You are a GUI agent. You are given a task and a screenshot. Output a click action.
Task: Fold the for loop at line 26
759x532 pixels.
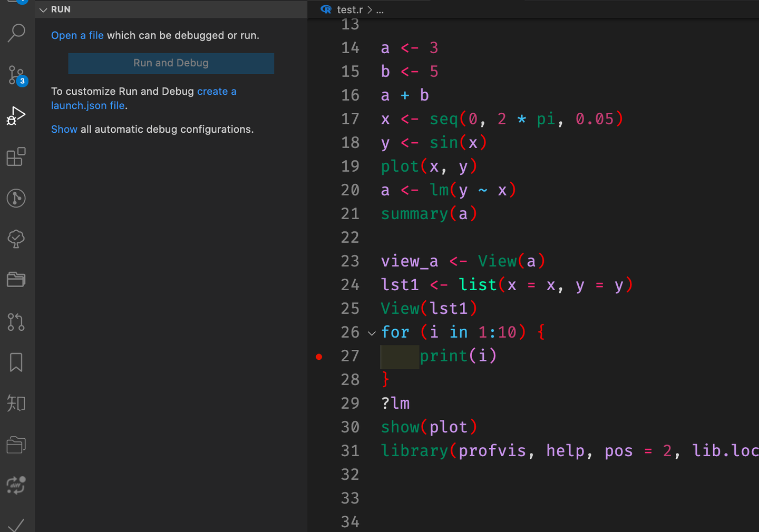pyautogui.click(x=372, y=333)
